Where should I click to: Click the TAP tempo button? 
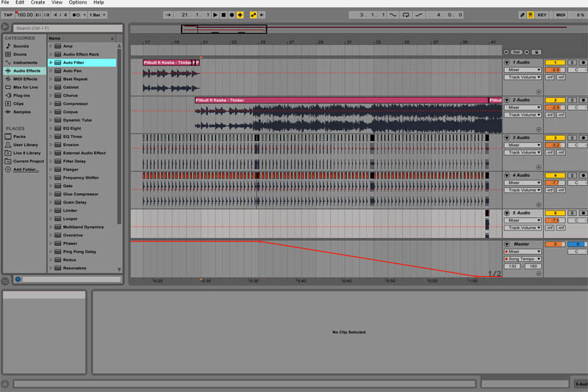click(x=8, y=15)
